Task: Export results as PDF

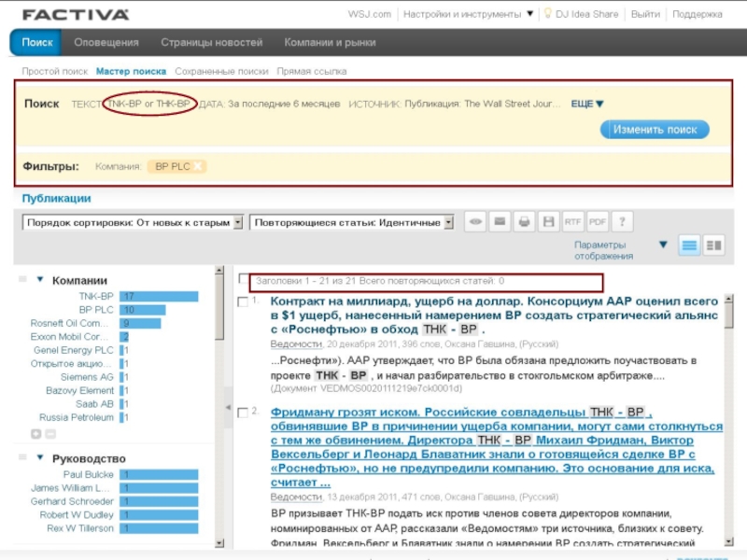Action: [x=598, y=222]
